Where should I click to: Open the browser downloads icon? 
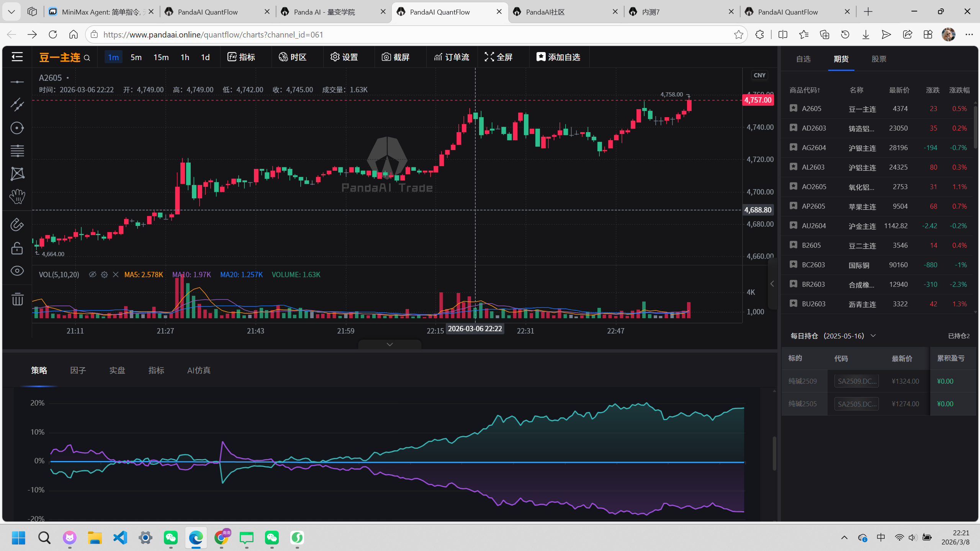click(865, 34)
